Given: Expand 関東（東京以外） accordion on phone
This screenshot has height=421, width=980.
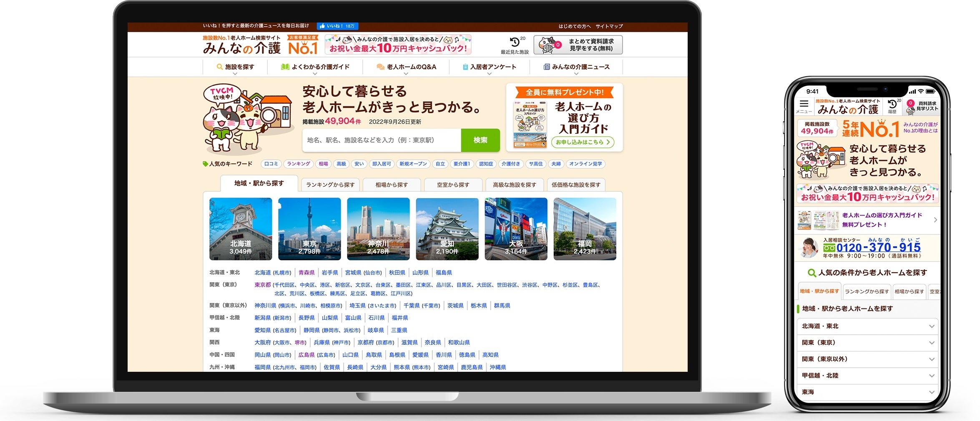Looking at the screenshot, I should pos(867,359).
